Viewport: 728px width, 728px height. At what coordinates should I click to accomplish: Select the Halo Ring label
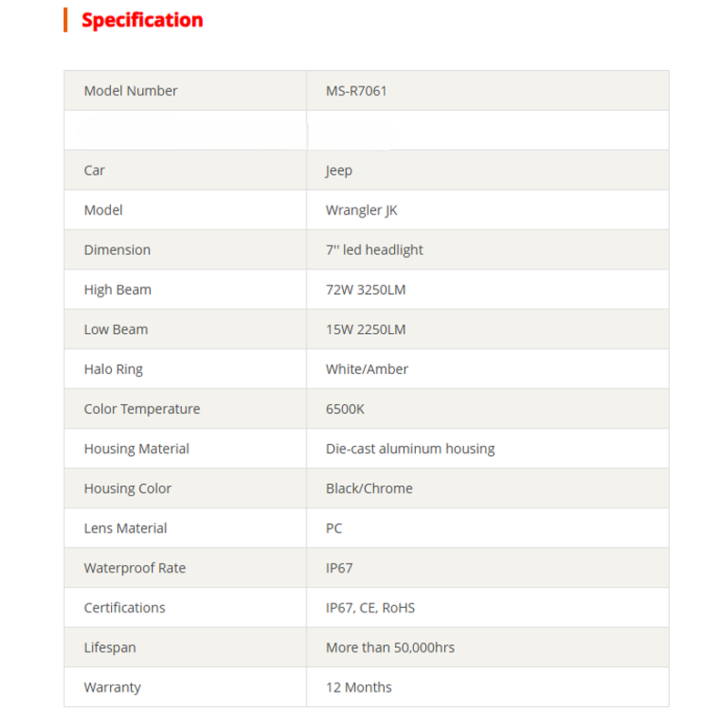point(113,369)
